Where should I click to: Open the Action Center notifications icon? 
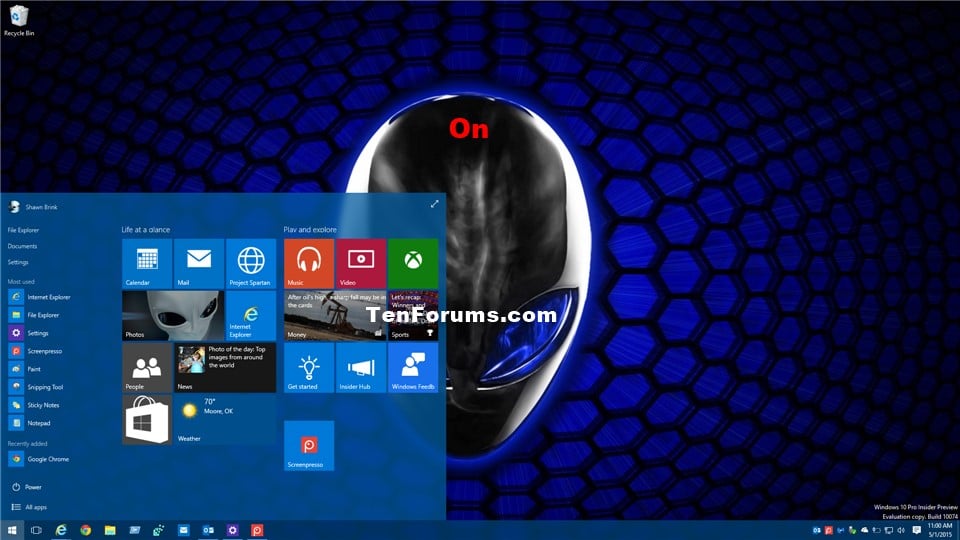[x=917, y=530]
